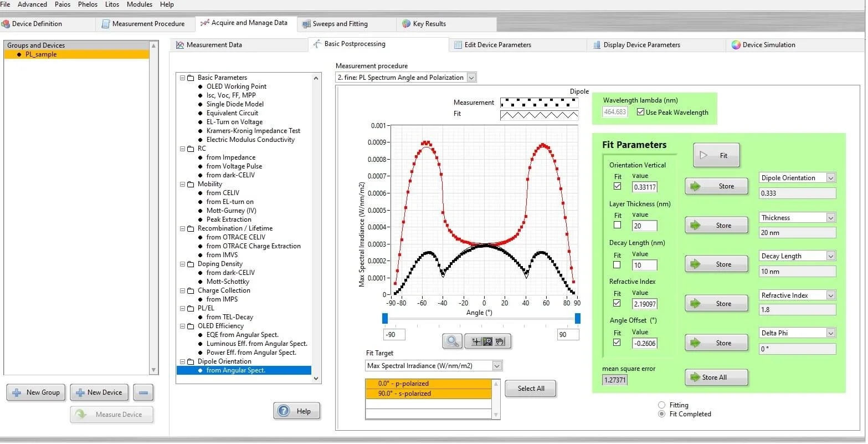This screenshot has height=444, width=868.
Task: Select the magnifying glass zoom icon below the graph
Action: coord(451,341)
